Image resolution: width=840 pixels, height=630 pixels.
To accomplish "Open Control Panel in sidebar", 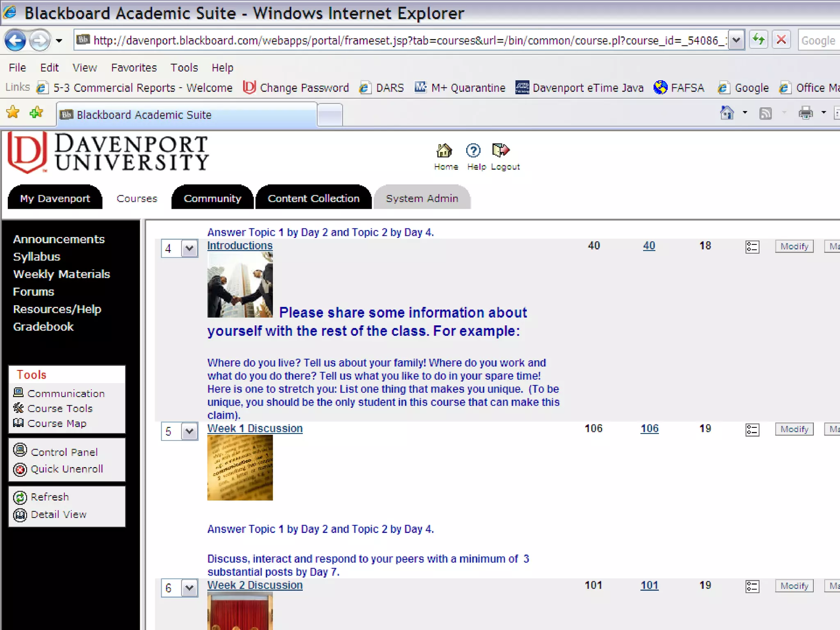I will pyautogui.click(x=64, y=452).
